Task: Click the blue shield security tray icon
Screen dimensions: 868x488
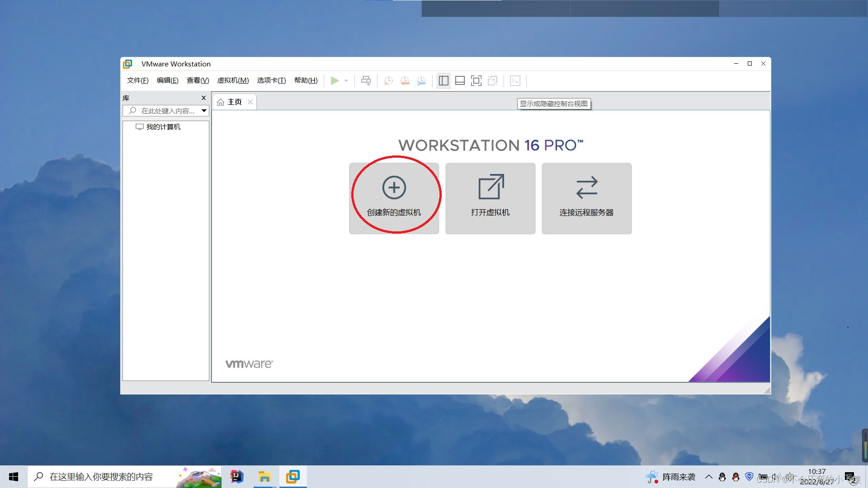Action: [x=749, y=477]
